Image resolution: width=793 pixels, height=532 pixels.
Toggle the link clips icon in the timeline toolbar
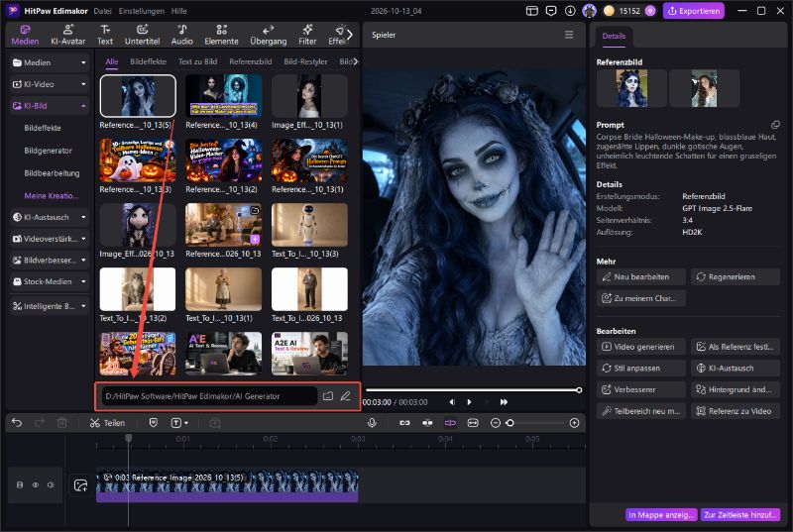click(404, 423)
